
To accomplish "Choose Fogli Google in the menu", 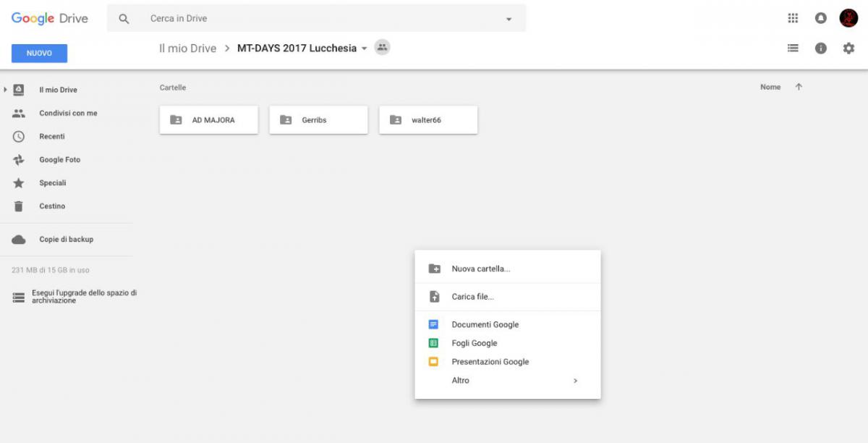I will pos(508,343).
